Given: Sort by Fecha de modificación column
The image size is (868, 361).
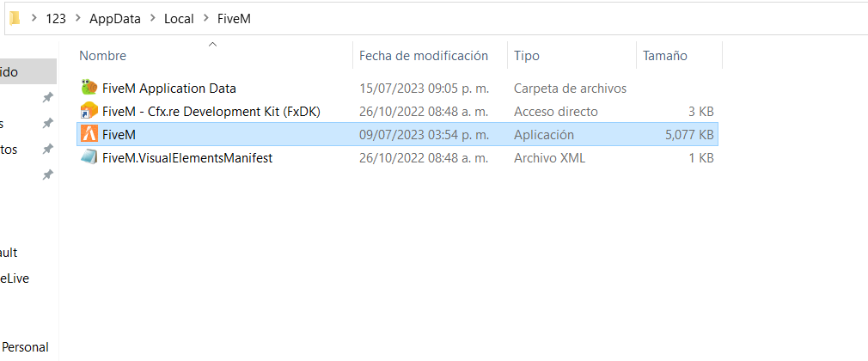Looking at the screenshot, I should (424, 56).
